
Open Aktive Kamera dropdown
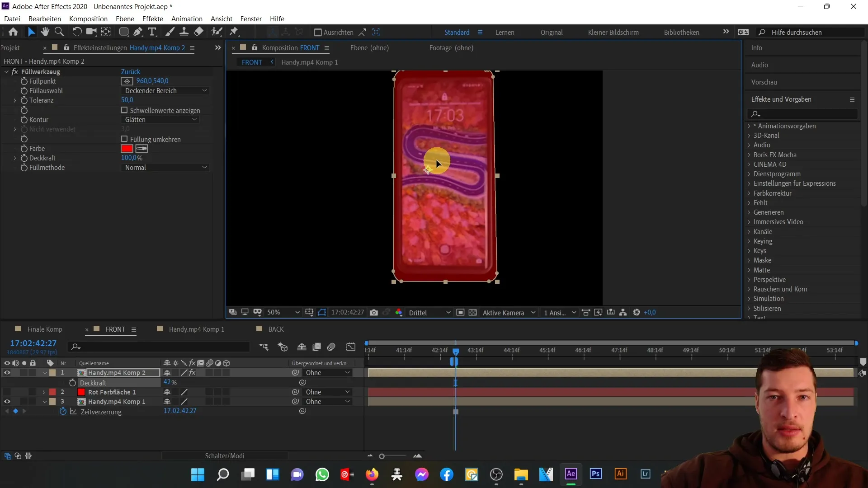click(x=509, y=312)
